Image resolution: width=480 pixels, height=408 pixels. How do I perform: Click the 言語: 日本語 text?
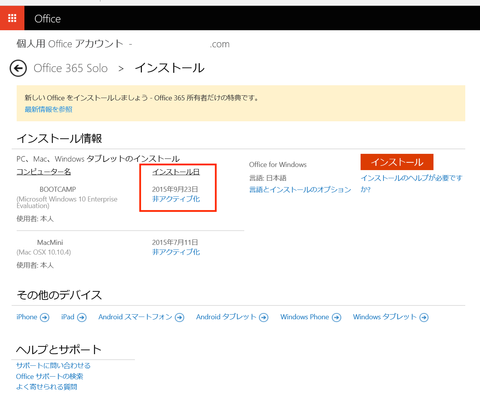(268, 178)
